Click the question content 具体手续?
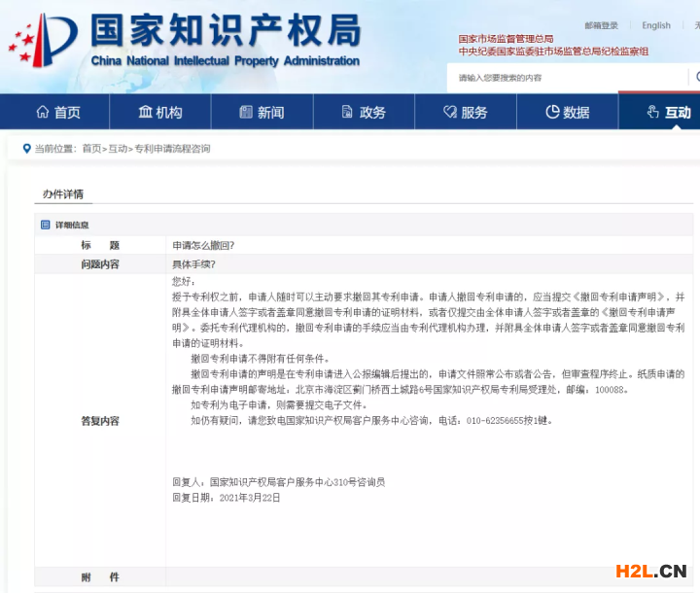The width and height of the screenshot is (700, 593). click(x=193, y=264)
